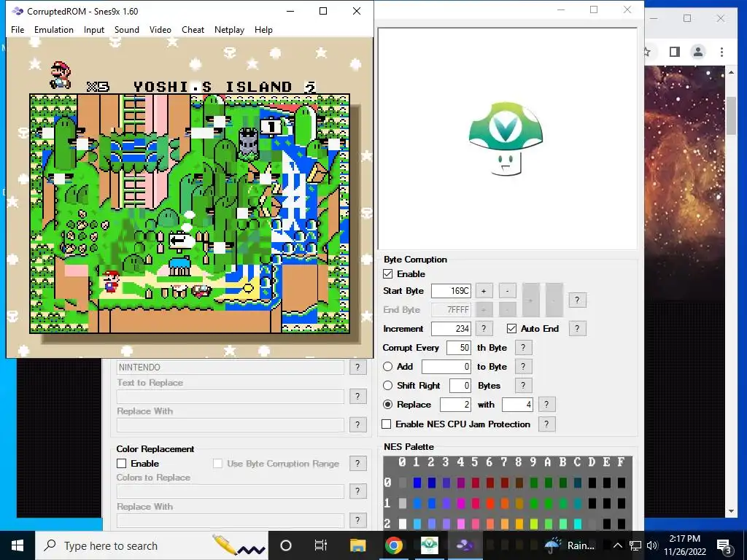The image size is (747, 560).
Task: Click the Text to Replace input field
Action: coord(230,396)
